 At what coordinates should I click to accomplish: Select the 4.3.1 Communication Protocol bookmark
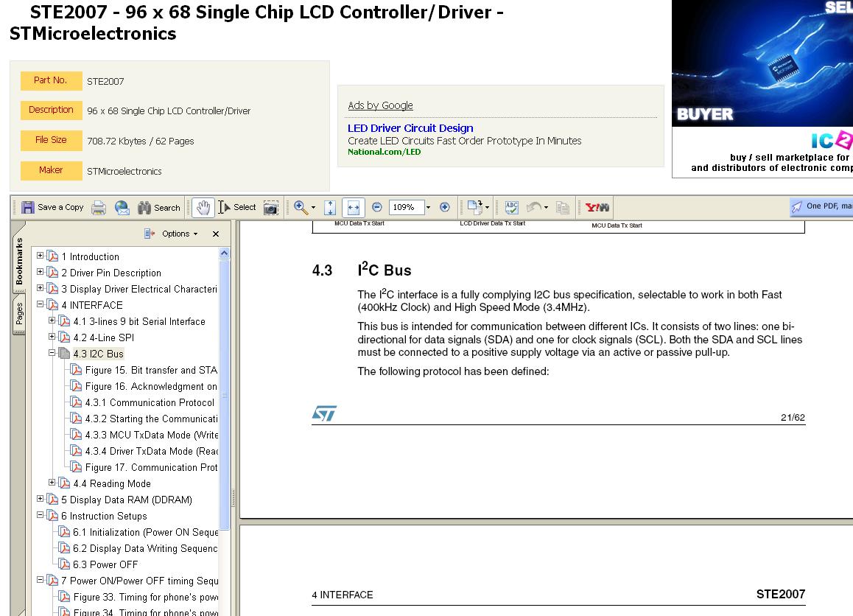(x=149, y=403)
